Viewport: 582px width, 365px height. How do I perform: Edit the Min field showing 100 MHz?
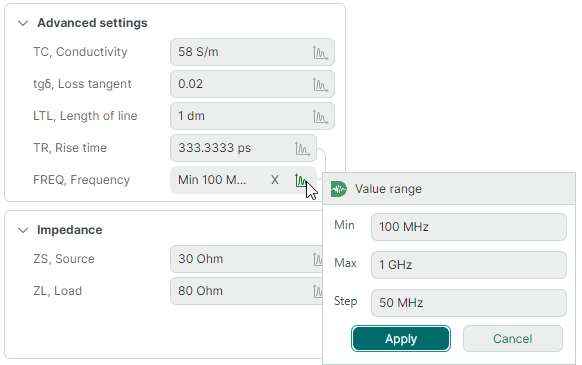(x=469, y=227)
